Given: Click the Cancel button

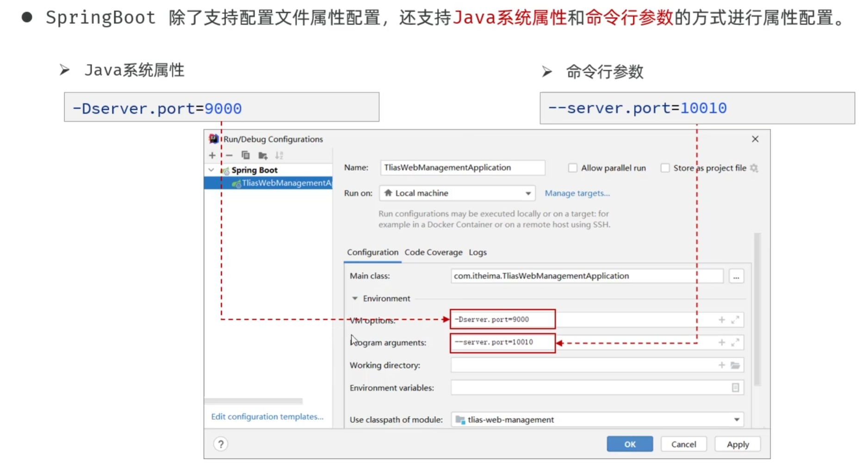Looking at the screenshot, I should tap(683, 444).
